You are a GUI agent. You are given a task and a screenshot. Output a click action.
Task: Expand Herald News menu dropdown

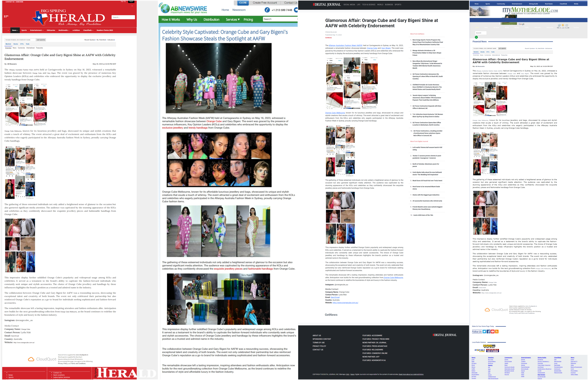coord(15,30)
